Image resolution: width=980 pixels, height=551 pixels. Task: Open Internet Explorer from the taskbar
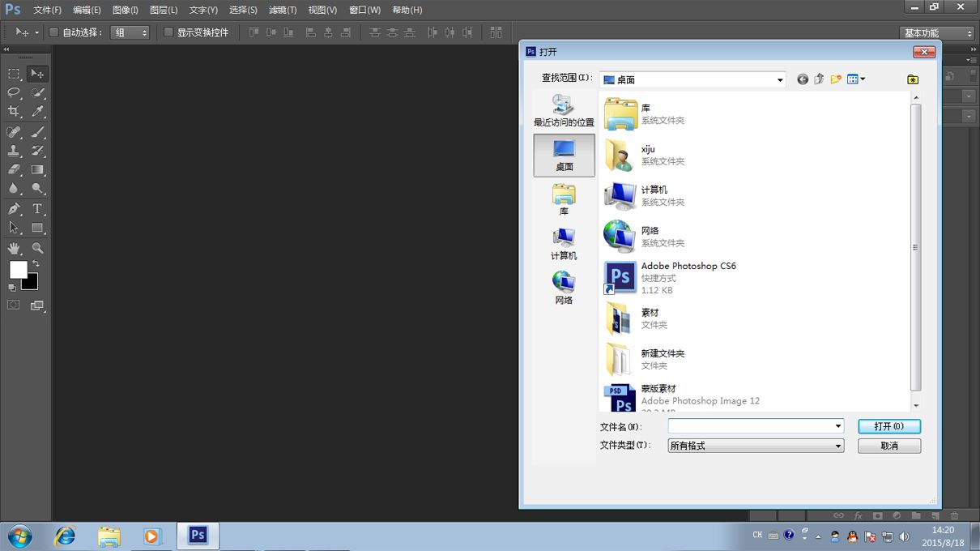click(x=65, y=536)
